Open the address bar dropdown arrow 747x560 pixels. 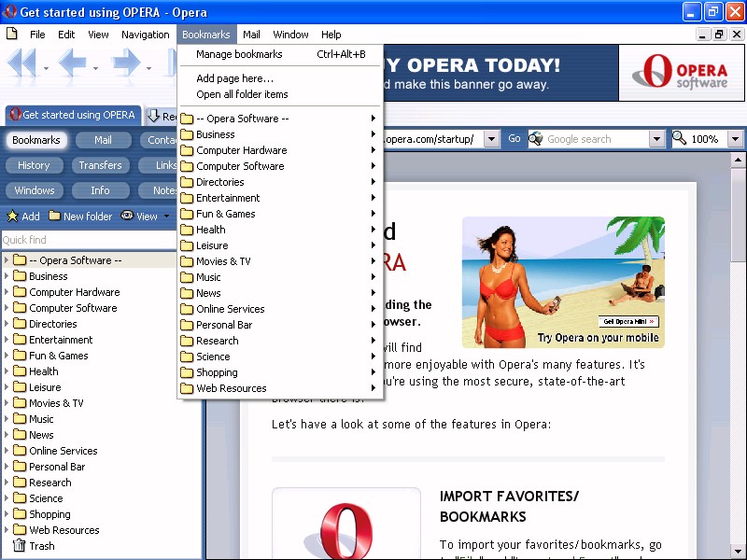[x=492, y=139]
